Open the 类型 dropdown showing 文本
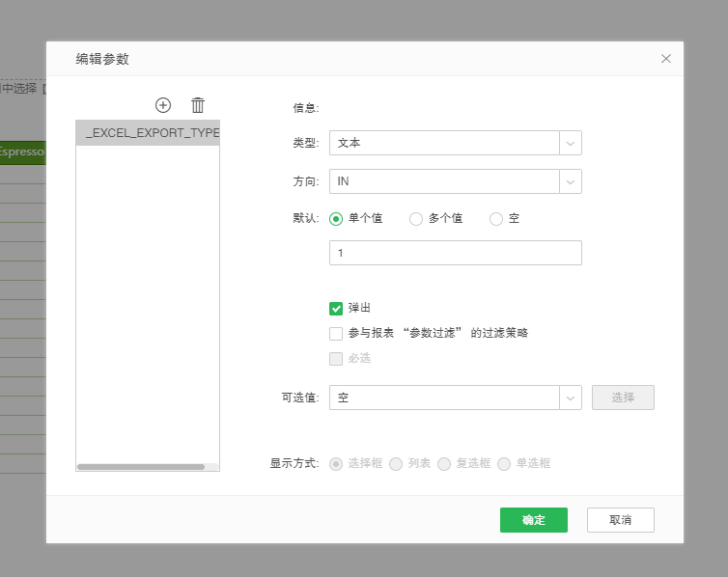Viewport: 728px width, 577px height. (x=455, y=143)
